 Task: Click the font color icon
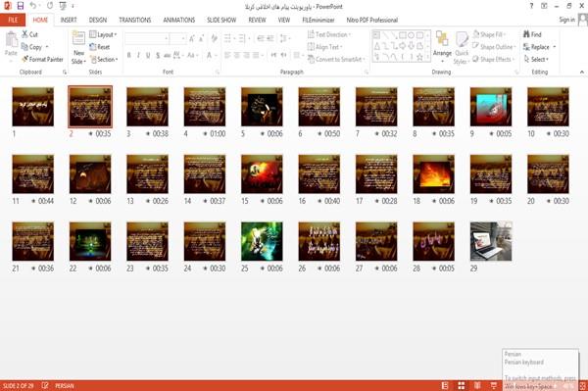[210, 56]
